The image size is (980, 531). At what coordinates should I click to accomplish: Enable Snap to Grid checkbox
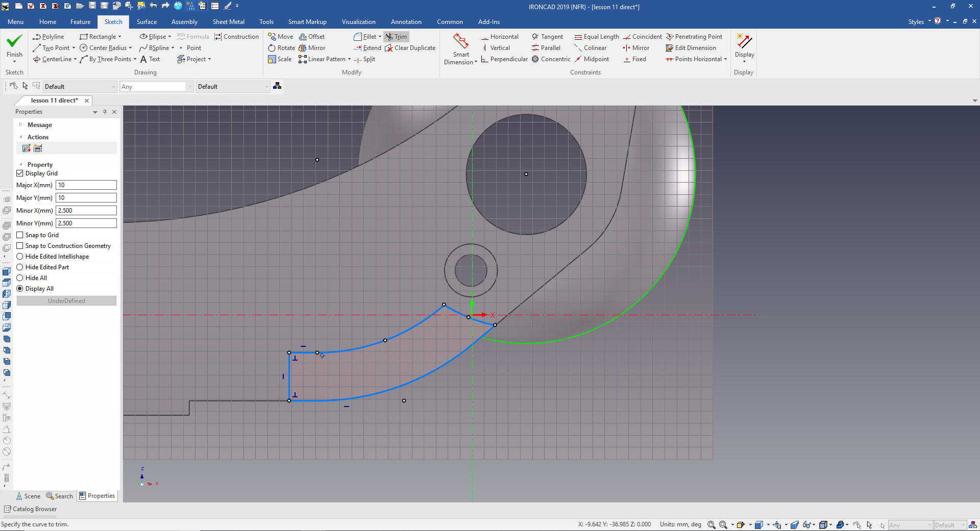click(x=20, y=235)
